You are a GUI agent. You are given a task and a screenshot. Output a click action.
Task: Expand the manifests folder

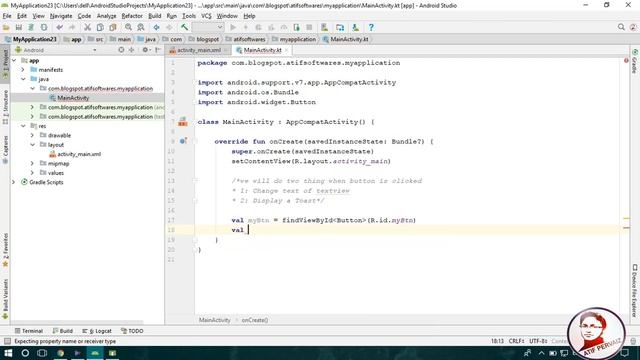click(23, 70)
